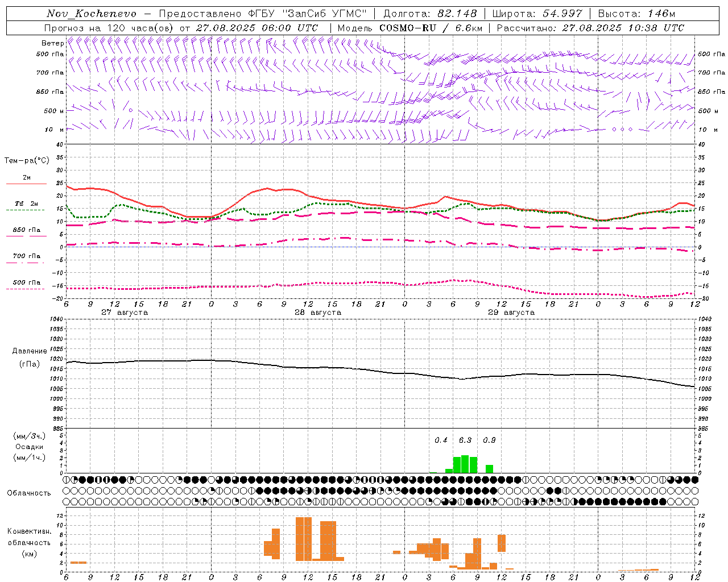Click the 'Конвективн.' convective cloud label
Image resolution: width=728 pixels, height=582 pixels.
click(x=30, y=531)
